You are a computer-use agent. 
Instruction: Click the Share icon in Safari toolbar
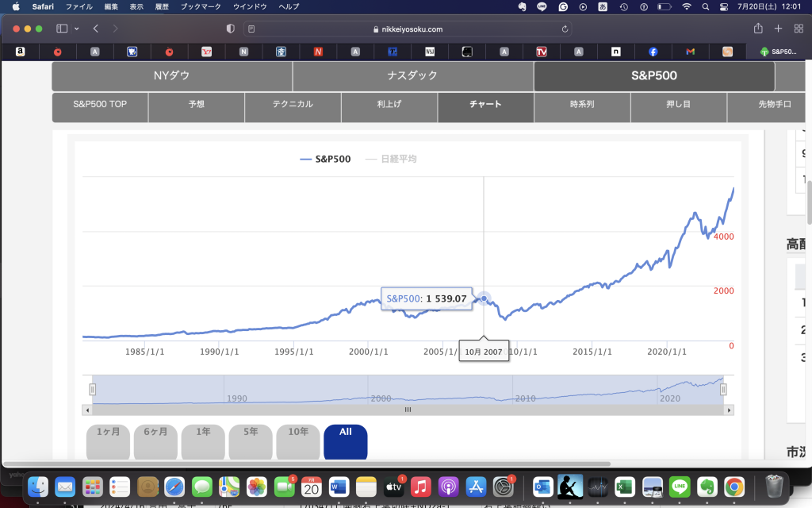coord(758,29)
